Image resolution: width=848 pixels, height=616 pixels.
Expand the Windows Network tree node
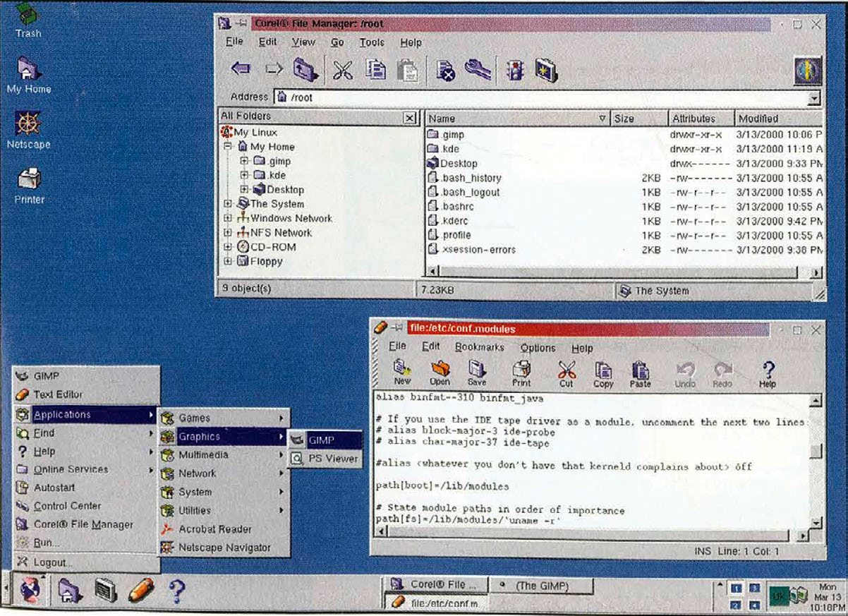(228, 219)
